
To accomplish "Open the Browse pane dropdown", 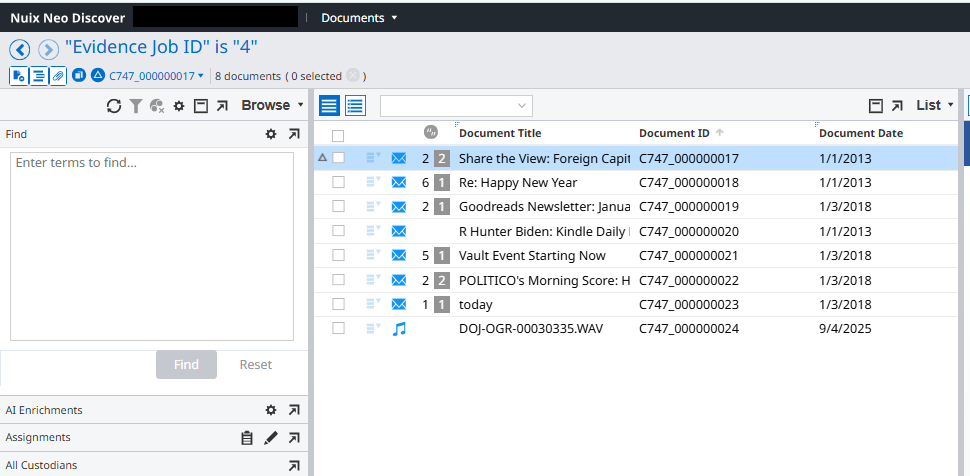I will pyautogui.click(x=272, y=105).
